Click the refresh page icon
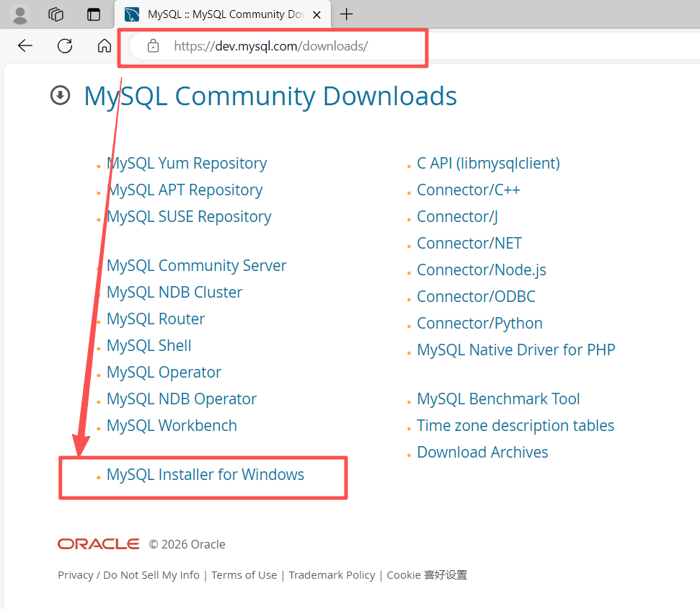Image resolution: width=700 pixels, height=609 pixels. [65, 45]
